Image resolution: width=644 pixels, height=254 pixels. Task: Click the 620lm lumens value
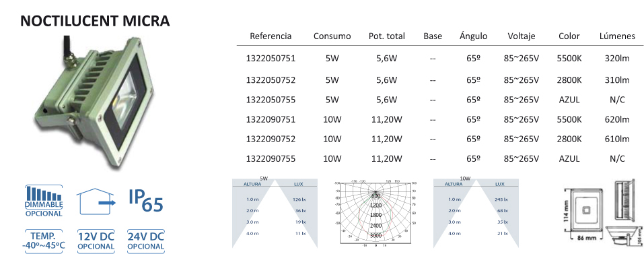pos(617,119)
